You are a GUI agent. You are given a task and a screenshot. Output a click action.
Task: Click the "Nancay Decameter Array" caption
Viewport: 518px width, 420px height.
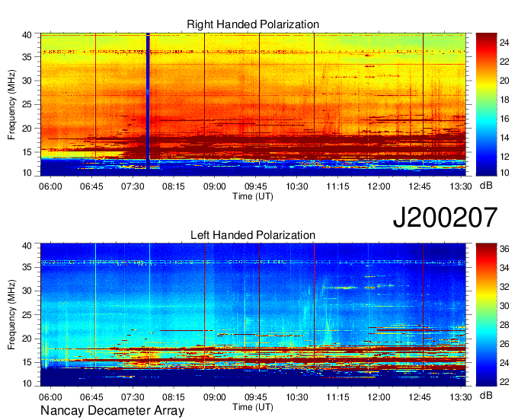tap(112, 410)
